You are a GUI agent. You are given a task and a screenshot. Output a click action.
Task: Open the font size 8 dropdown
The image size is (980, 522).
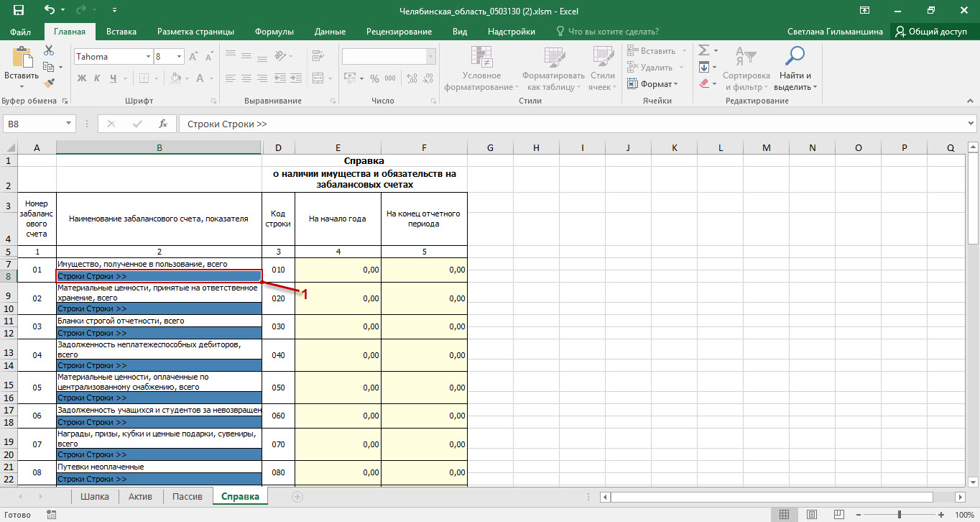(178, 57)
